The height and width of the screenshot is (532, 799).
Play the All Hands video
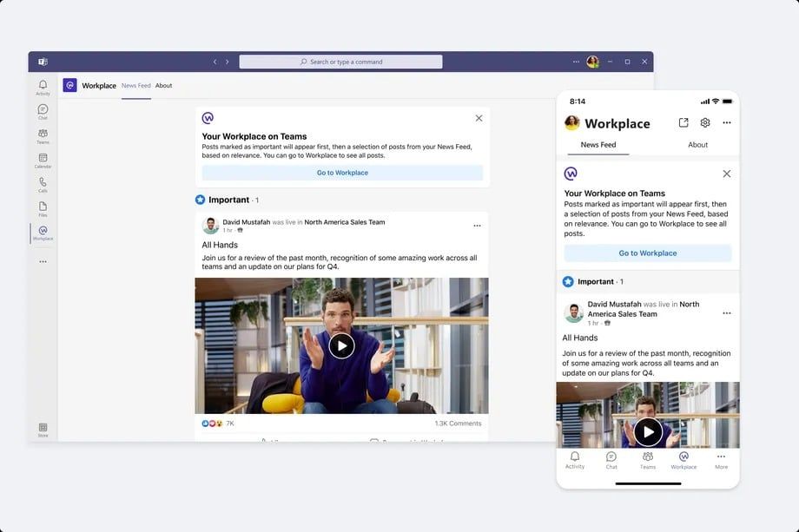point(341,345)
